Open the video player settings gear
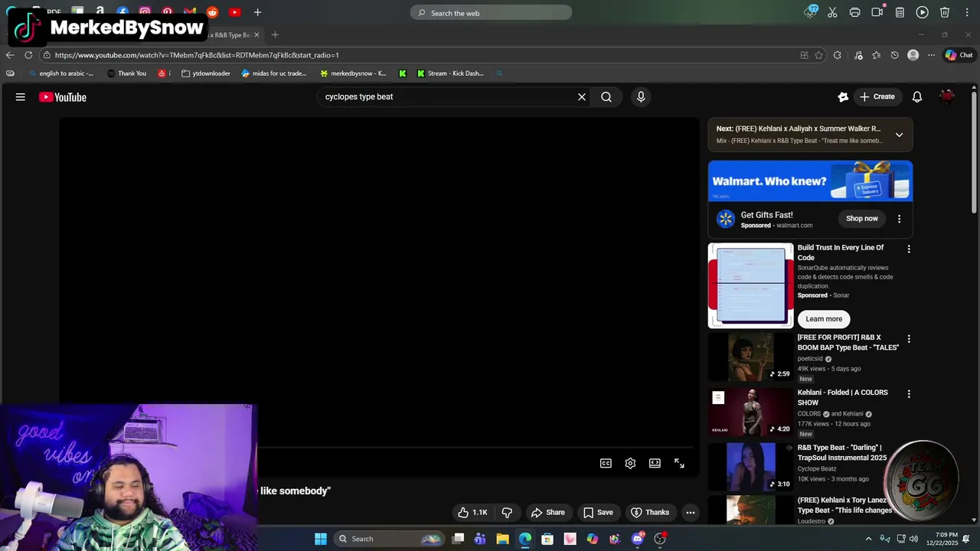The width and height of the screenshot is (980, 551). point(630,463)
